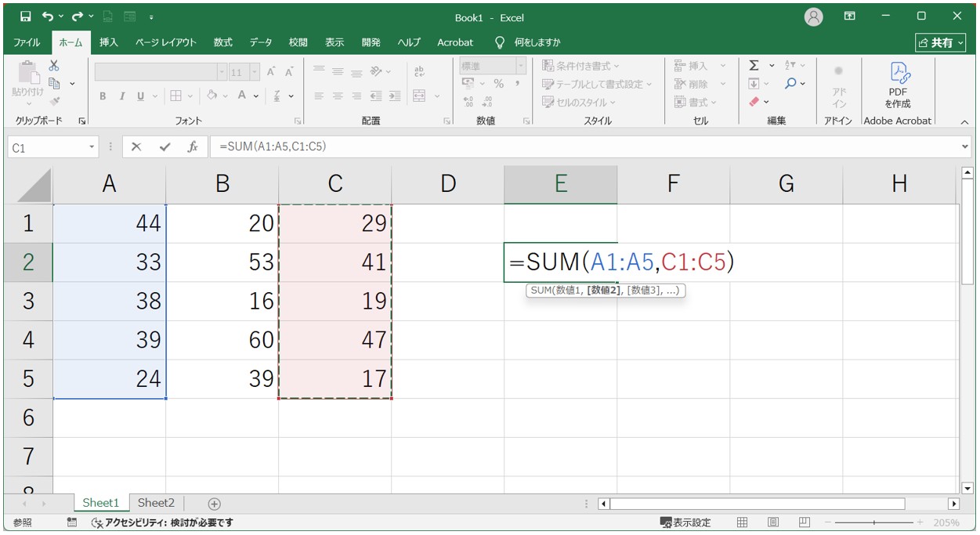
Task: Click the Decrease Indent icon
Action: [376, 96]
